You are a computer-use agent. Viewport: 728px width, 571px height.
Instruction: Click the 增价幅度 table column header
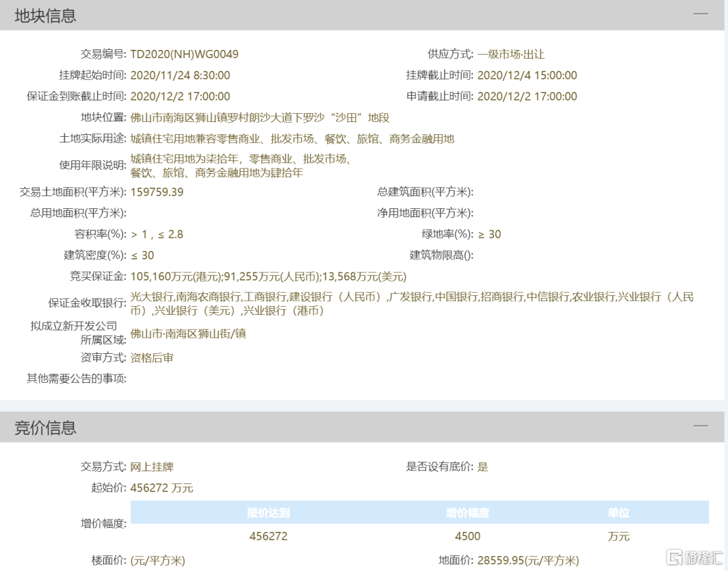click(467, 513)
